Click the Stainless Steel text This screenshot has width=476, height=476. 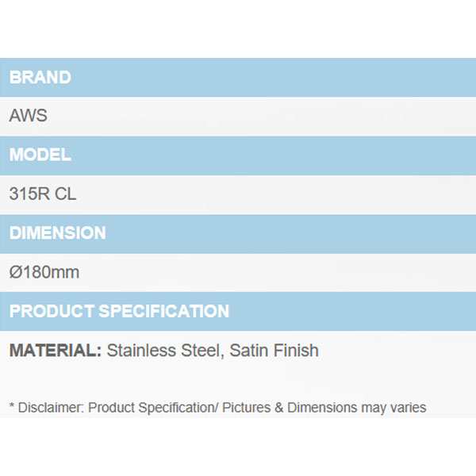click(x=163, y=350)
